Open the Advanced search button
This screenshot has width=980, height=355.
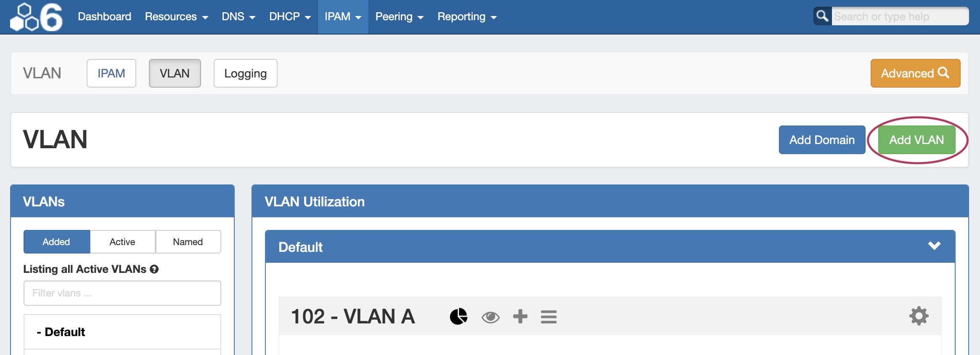point(915,73)
